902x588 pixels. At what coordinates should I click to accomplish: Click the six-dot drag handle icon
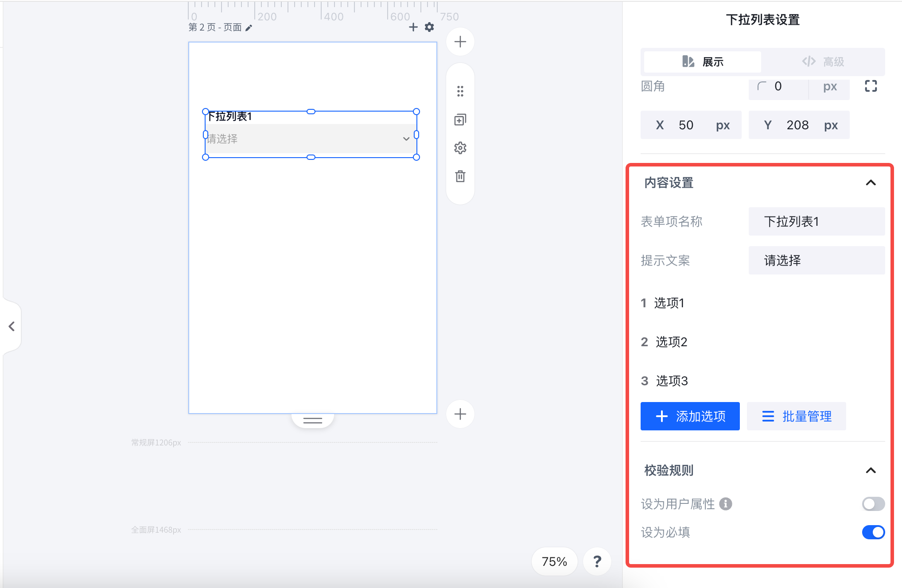click(x=460, y=91)
